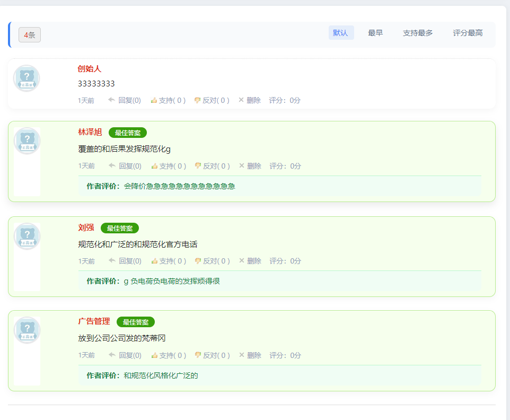Click the 创始人 username

tap(89, 69)
